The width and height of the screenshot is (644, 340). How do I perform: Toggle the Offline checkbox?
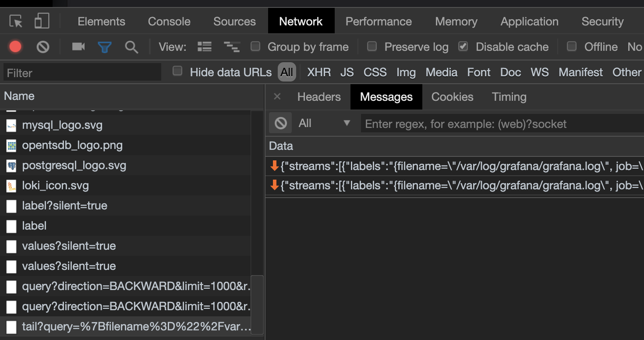pyautogui.click(x=572, y=46)
